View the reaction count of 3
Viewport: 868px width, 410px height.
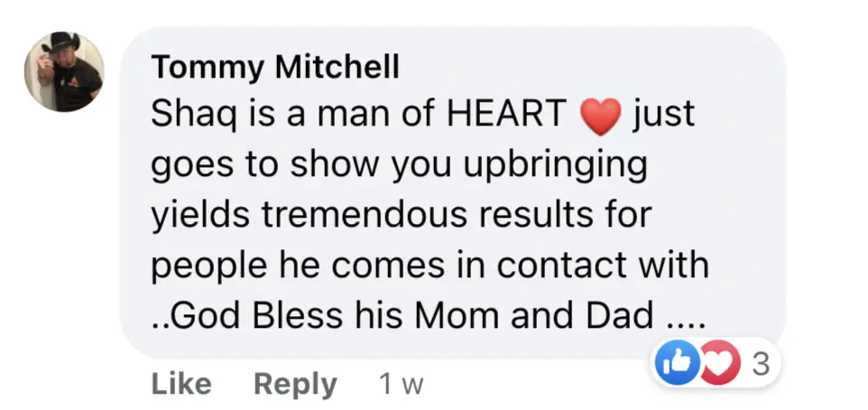[x=760, y=366]
